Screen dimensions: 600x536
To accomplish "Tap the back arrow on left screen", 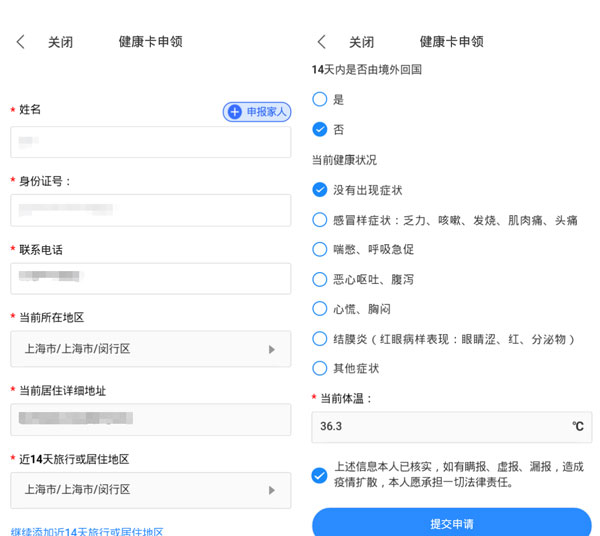I will click(21, 42).
